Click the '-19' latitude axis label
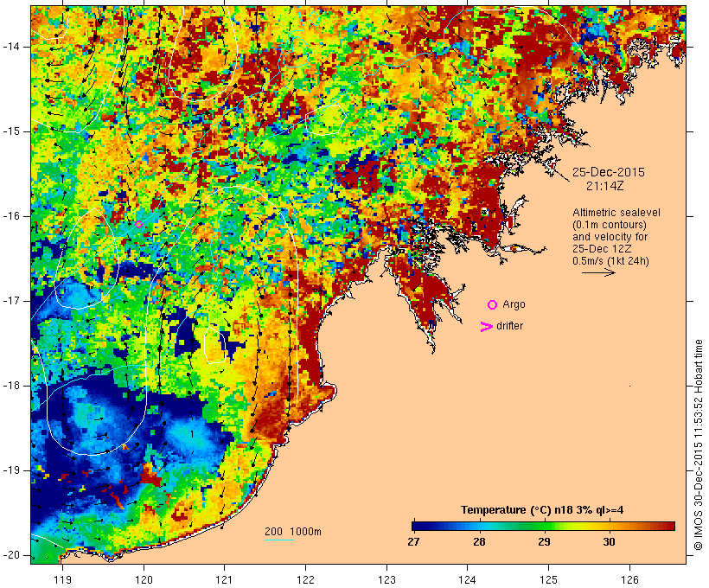709x588 pixels. point(11,471)
